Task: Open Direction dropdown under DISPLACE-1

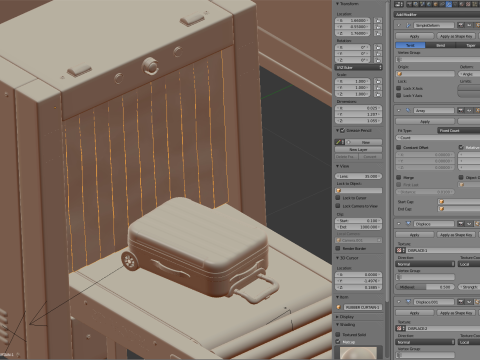Action: click(425, 264)
